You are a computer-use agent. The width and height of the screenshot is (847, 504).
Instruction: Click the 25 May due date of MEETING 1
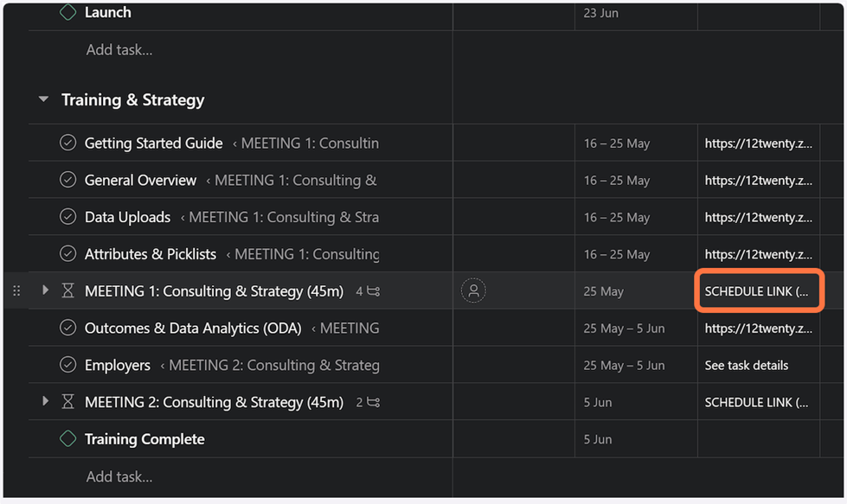pyautogui.click(x=604, y=291)
